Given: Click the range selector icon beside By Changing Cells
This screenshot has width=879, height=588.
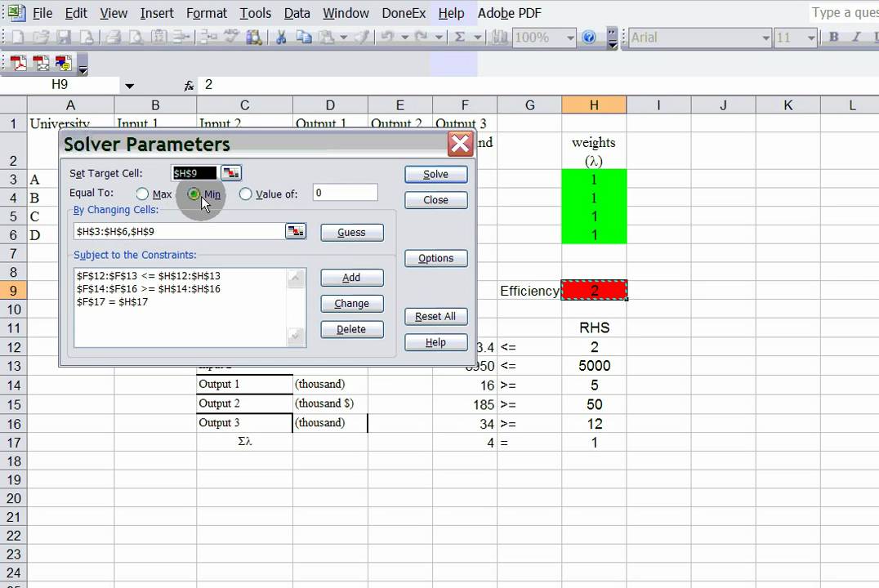Looking at the screenshot, I should [296, 231].
